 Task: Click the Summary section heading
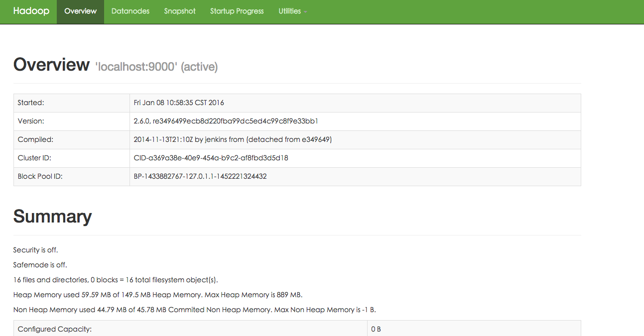tap(52, 217)
